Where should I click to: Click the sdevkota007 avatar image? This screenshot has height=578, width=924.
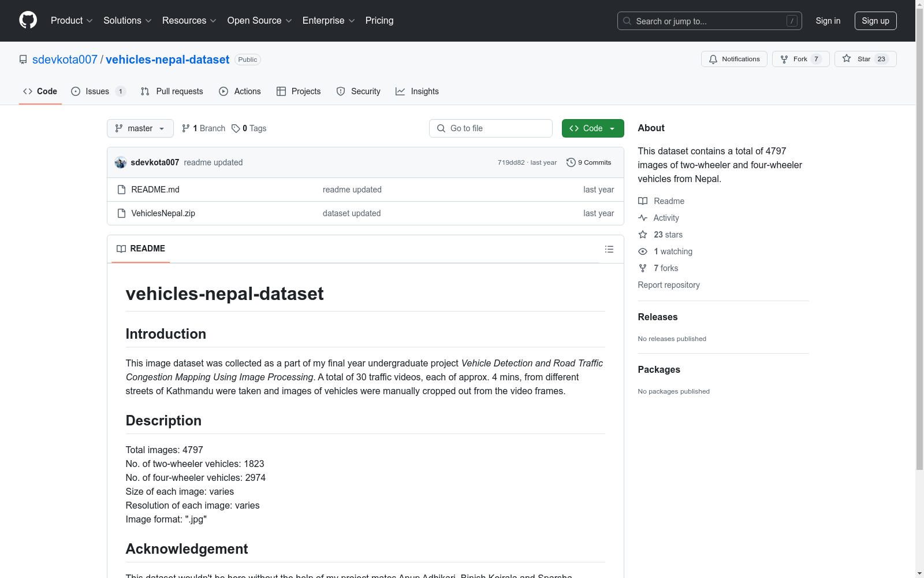[121, 162]
